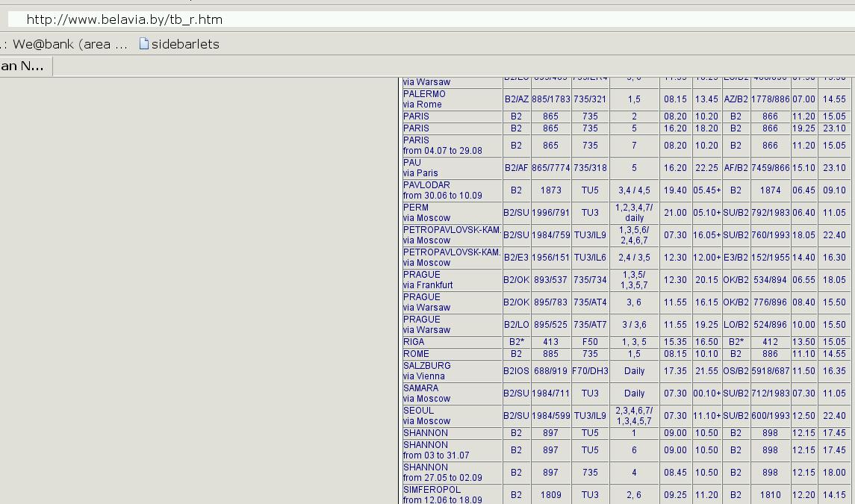The height and width of the screenshot is (504, 855).
Task: Click the PRAGUE via Frankfurt destination cell
Action: 451,280
